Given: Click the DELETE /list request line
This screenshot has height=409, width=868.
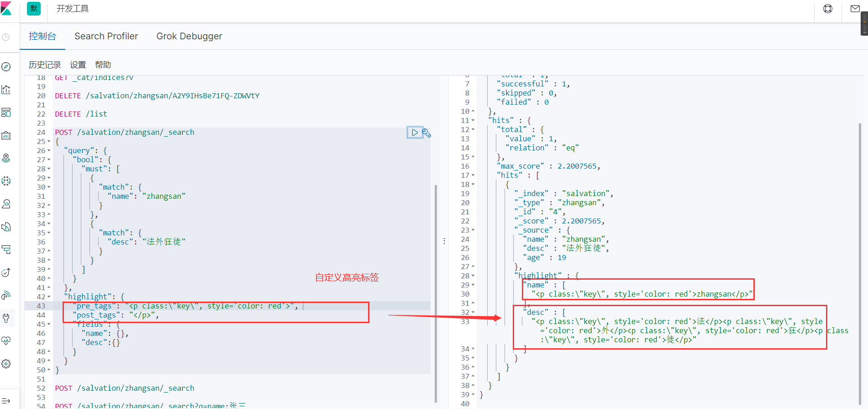Looking at the screenshot, I should tap(81, 114).
